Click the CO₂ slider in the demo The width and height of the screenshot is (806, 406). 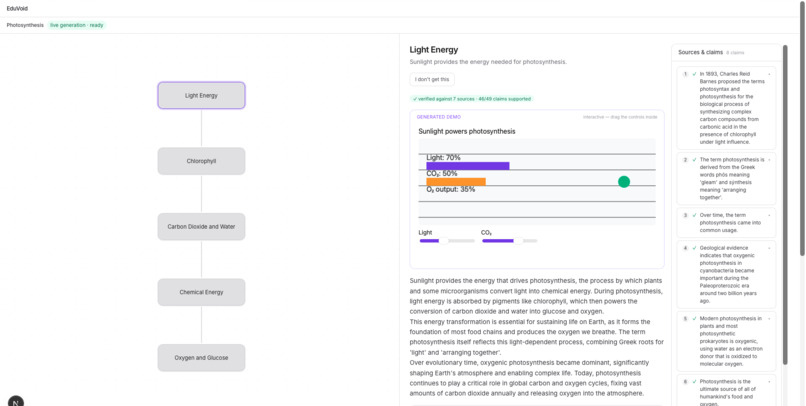509,241
